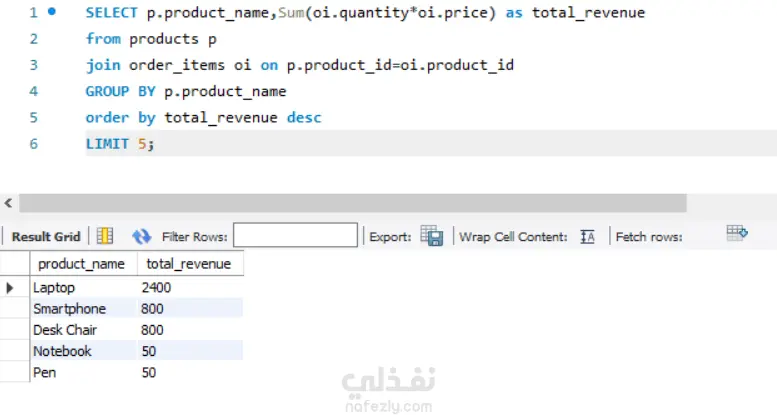777x415 pixels.
Task: Open the Result Grid tab
Action: point(45,237)
